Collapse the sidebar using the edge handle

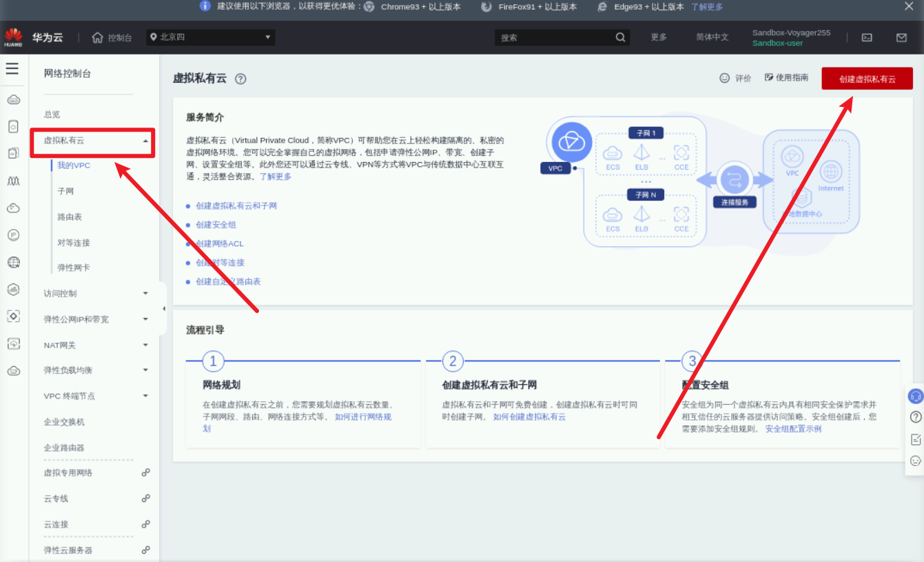pos(163,308)
